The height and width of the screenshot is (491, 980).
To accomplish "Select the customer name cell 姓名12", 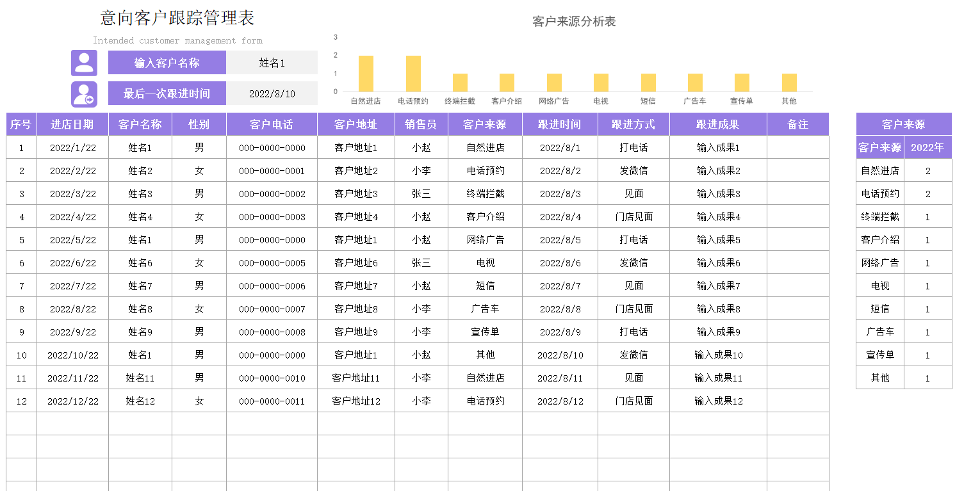I will pyautogui.click(x=140, y=401).
